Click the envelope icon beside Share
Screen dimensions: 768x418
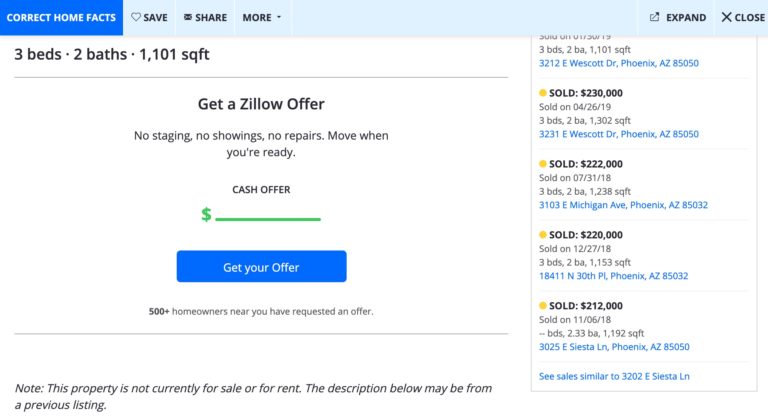(188, 17)
